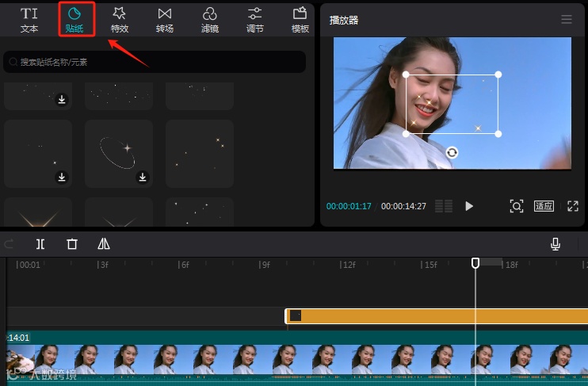588x386 pixels.
Task: Select the 贴纸 sticker tab
Action: tap(74, 20)
